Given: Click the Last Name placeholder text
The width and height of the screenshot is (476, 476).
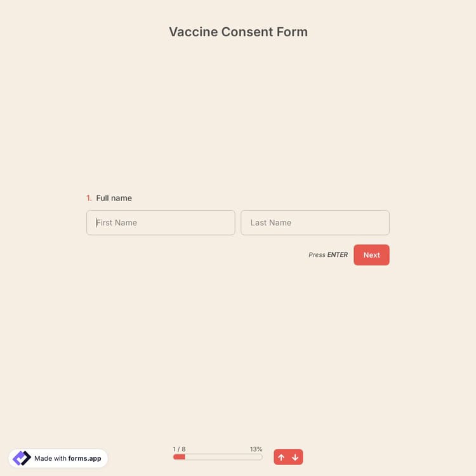Looking at the screenshot, I should pyautogui.click(x=271, y=223).
